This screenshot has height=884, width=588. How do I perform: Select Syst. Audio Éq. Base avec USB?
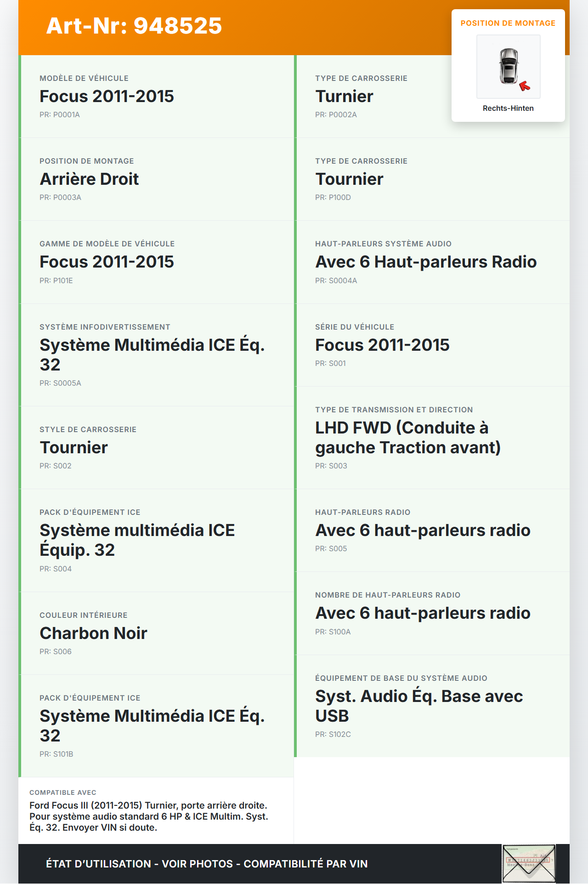point(418,706)
